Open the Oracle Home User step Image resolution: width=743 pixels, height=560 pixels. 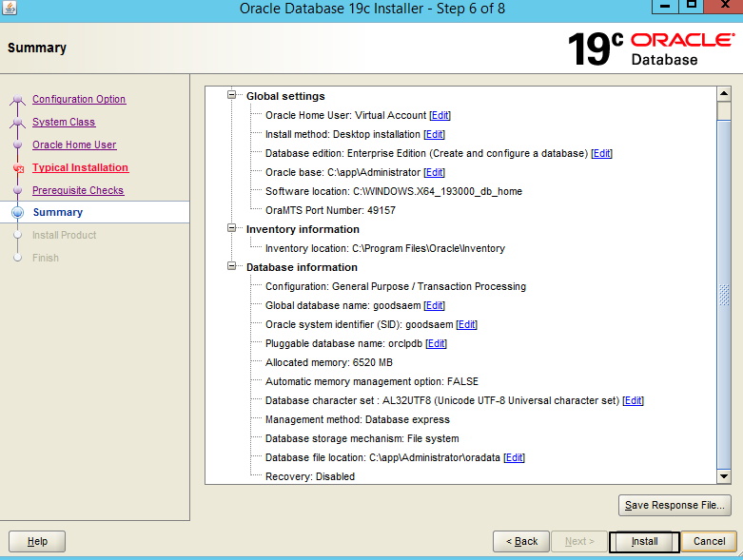(74, 145)
